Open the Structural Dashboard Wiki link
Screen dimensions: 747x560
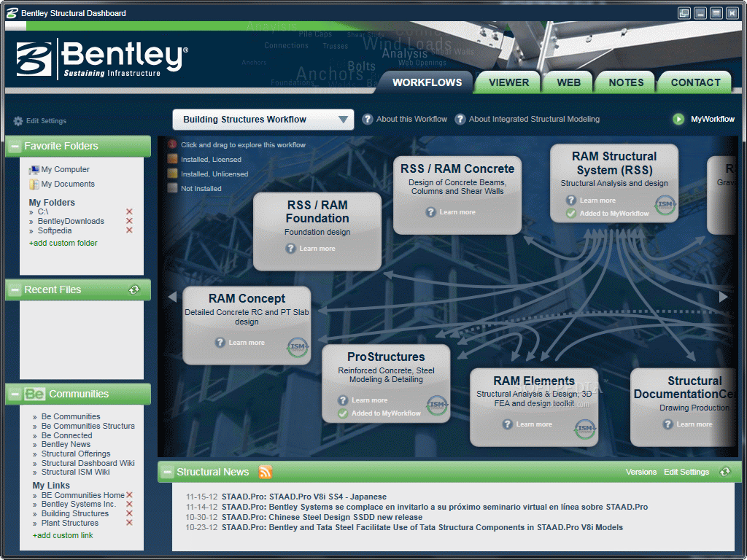click(x=88, y=463)
